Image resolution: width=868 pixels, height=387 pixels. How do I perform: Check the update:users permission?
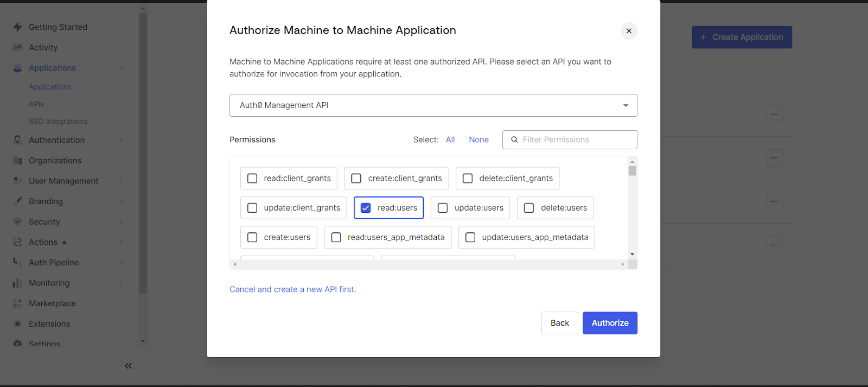tap(443, 208)
